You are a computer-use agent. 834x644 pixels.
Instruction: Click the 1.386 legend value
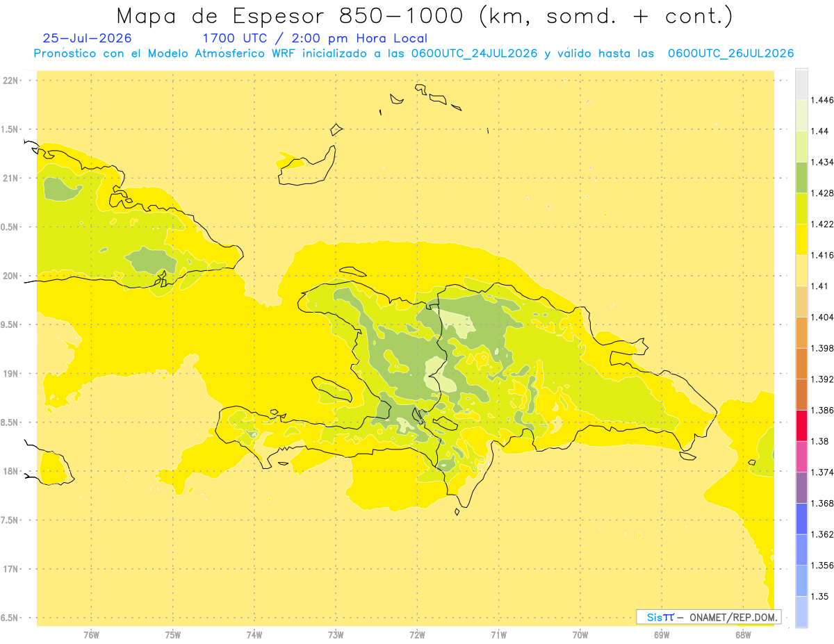pyautogui.click(x=822, y=410)
